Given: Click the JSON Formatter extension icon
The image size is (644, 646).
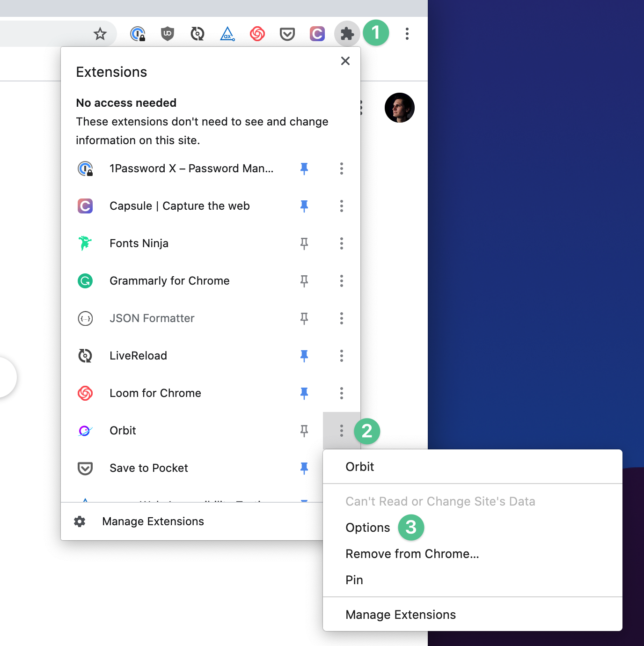Looking at the screenshot, I should [85, 318].
